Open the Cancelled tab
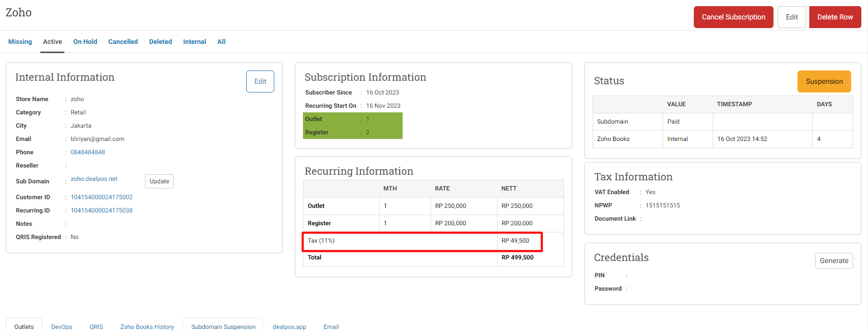Screen dimensions: 868x331 coord(123,42)
